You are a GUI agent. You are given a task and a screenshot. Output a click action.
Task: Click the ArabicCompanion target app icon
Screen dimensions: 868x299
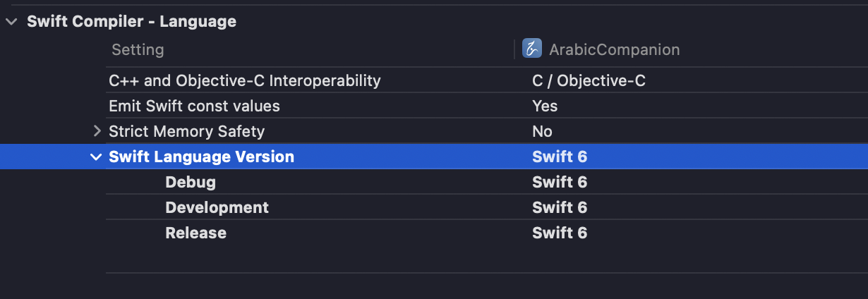point(531,49)
